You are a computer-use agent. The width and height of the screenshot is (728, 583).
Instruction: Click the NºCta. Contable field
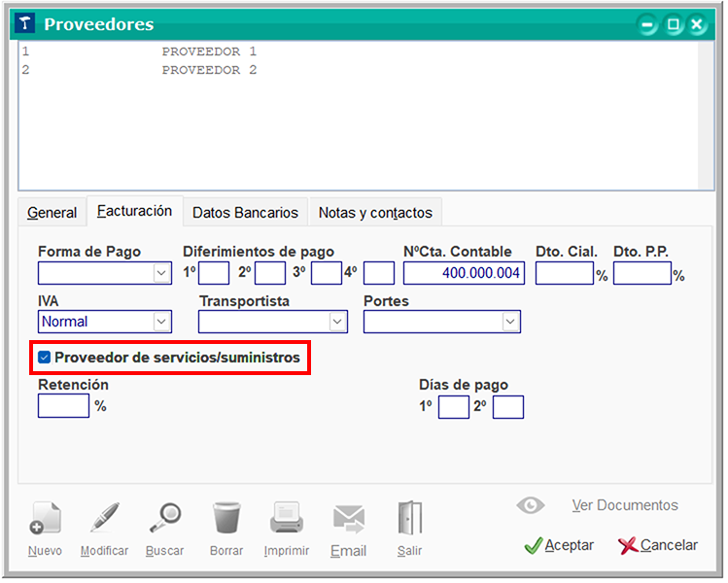tap(464, 273)
